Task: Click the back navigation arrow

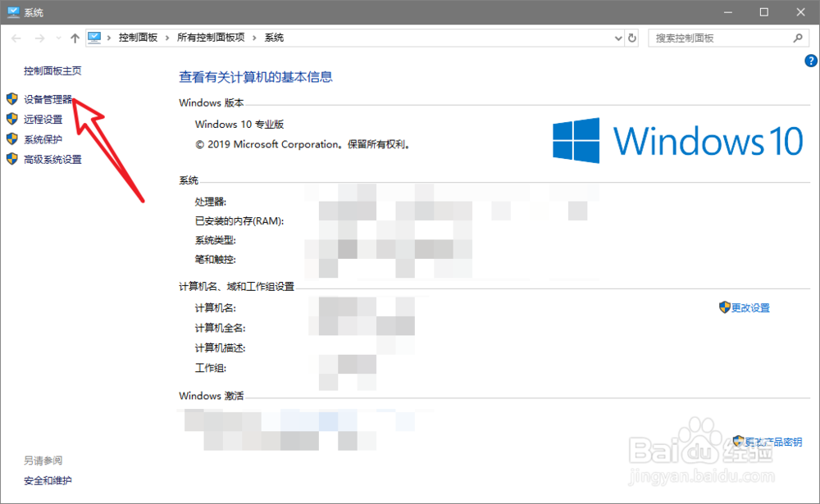Action: point(16,39)
